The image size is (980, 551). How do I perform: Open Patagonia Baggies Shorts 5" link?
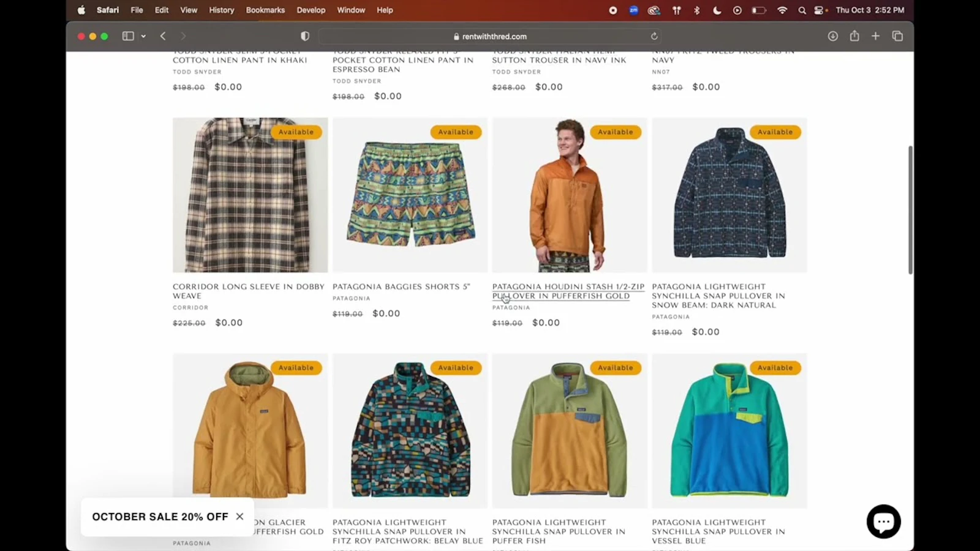pos(401,287)
